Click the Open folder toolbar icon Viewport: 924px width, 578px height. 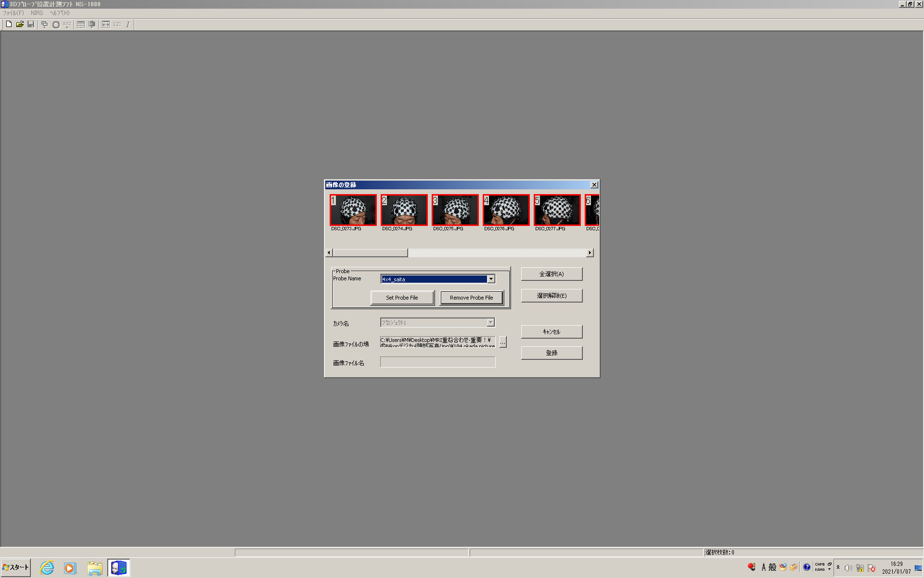tap(20, 24)
